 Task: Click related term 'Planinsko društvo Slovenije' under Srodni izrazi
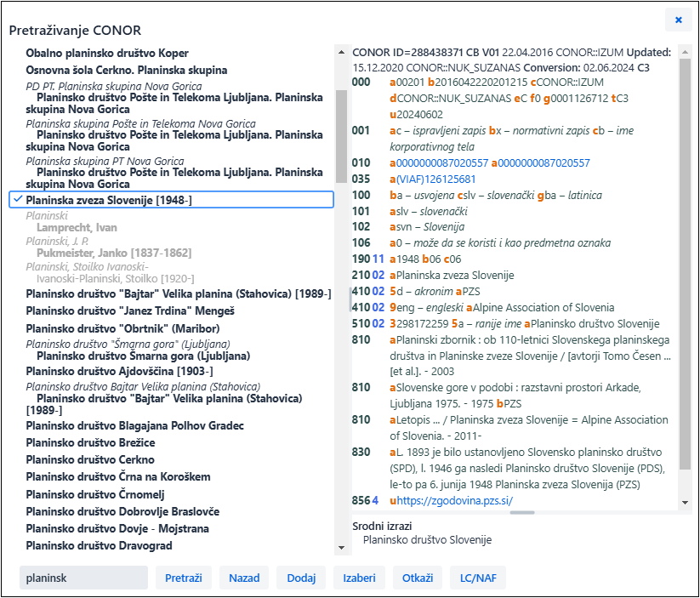point(427,540)
